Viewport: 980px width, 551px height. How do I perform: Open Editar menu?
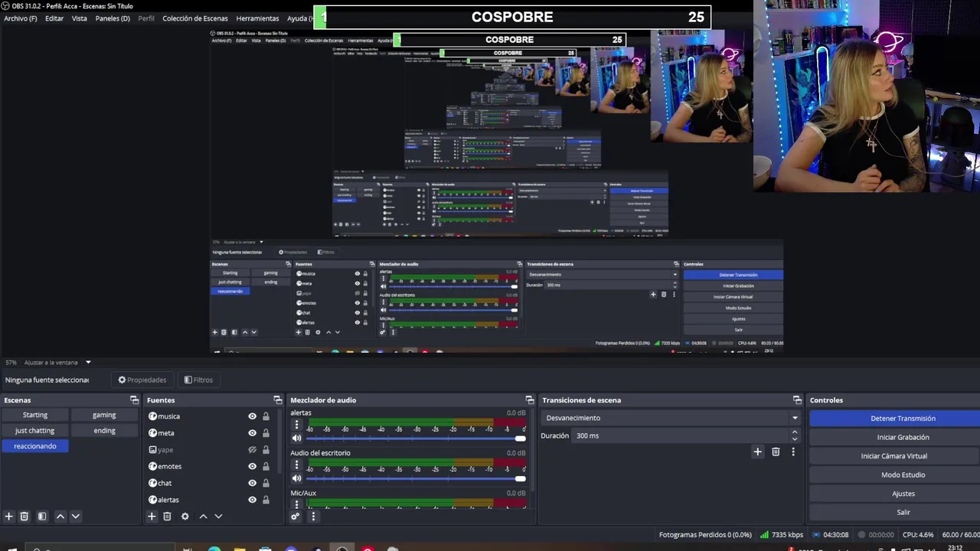pos(54,18)
